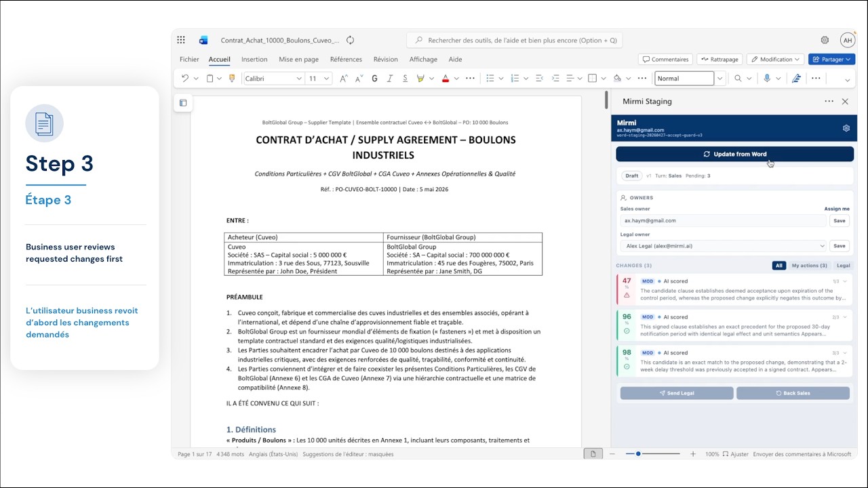868x488 pixels.
Task: Click the Undo arrow icon
Action: pyautogui.click(x=184, y=79)
